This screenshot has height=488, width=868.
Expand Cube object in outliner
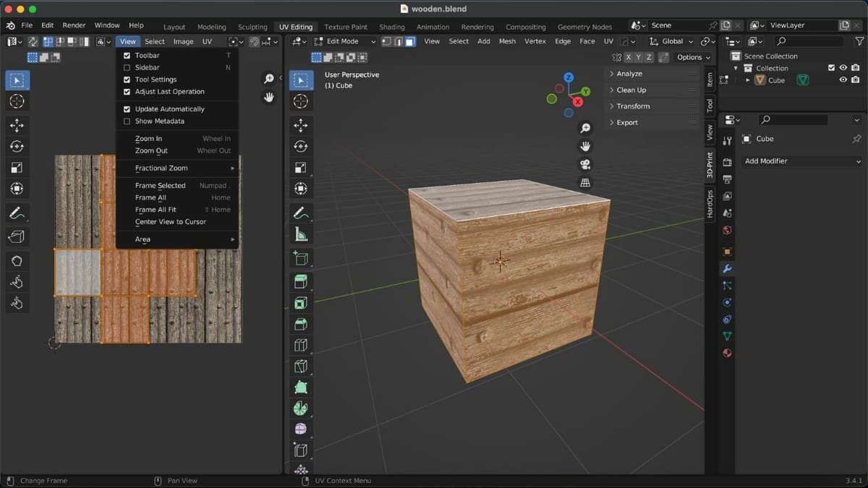click(x=748, y=80)
